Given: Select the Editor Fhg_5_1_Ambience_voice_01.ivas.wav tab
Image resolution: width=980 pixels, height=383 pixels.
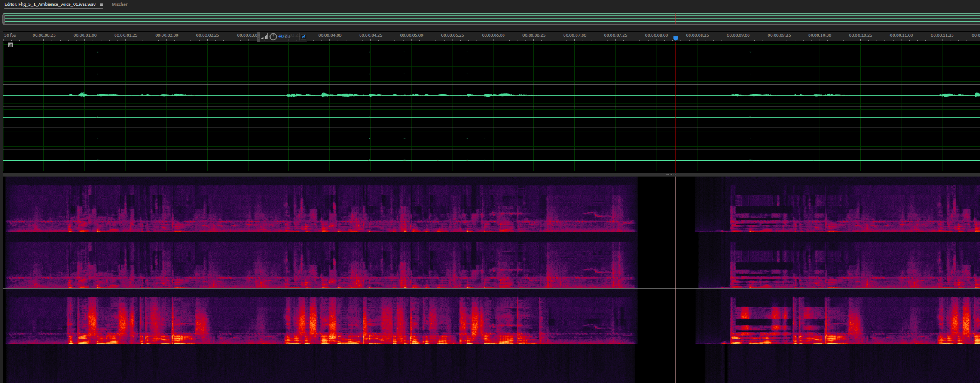Looking at the screenshot, I should (x=50, y=5).
